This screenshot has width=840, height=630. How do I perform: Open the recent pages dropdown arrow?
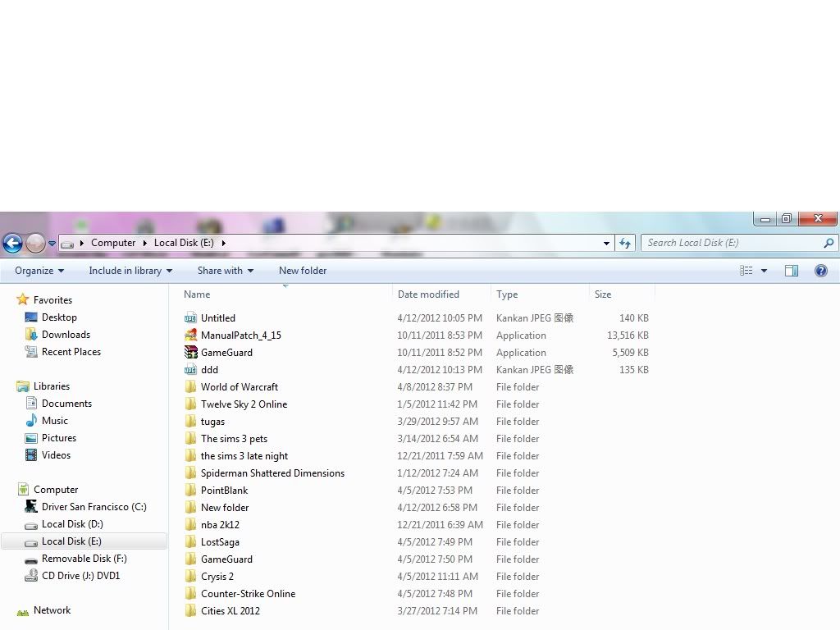52,243
